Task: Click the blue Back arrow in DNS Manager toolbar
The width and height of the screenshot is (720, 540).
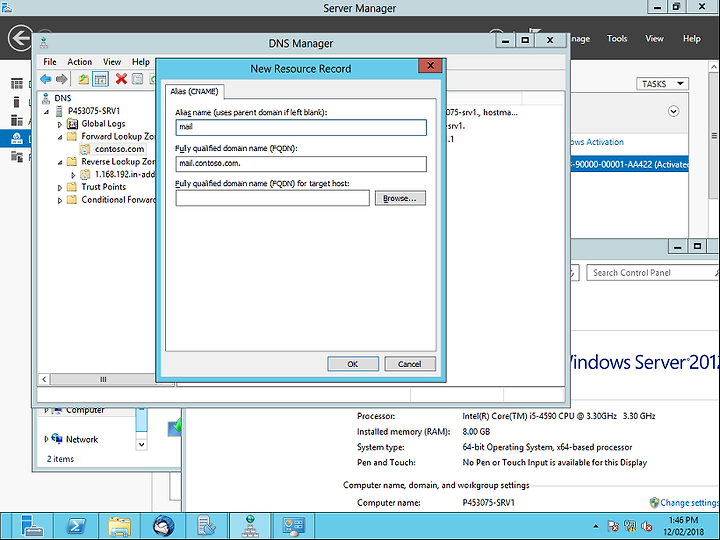Action: [x=45, y=79]
